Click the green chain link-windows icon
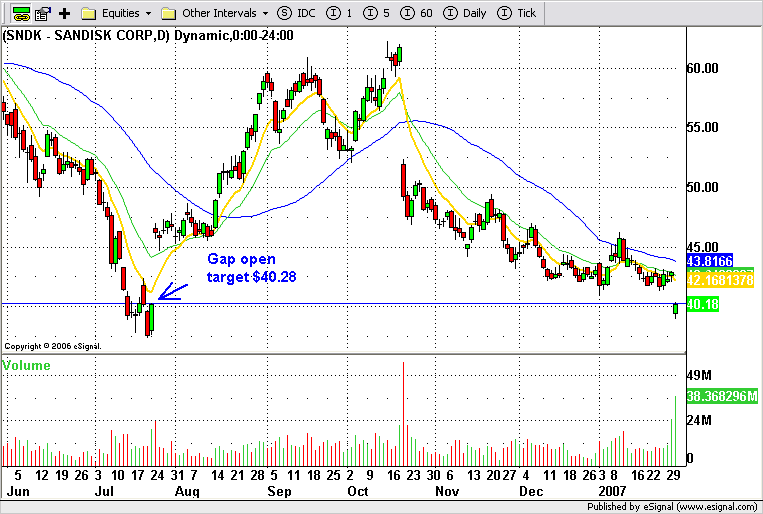The width and height of the screenshot is (763, 514). (21, 13)
